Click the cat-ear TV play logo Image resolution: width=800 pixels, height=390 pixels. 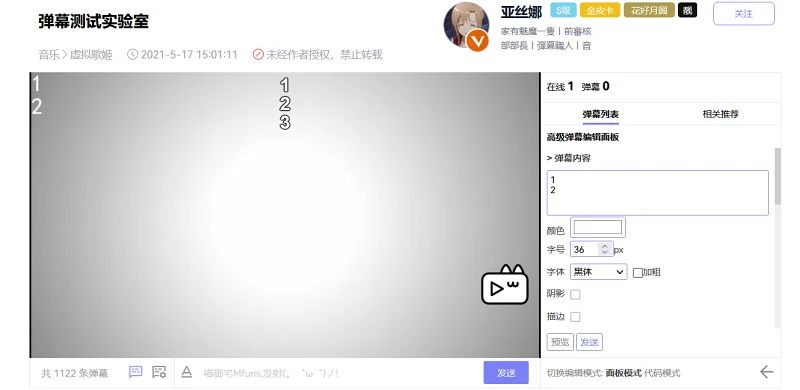coord(505,284)
